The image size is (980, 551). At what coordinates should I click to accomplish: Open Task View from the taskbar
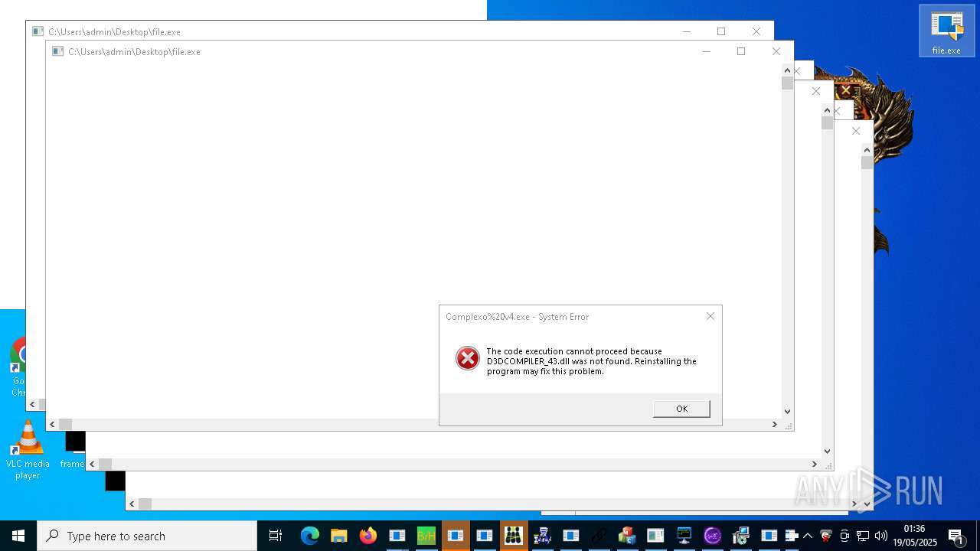tap(276, 536)
